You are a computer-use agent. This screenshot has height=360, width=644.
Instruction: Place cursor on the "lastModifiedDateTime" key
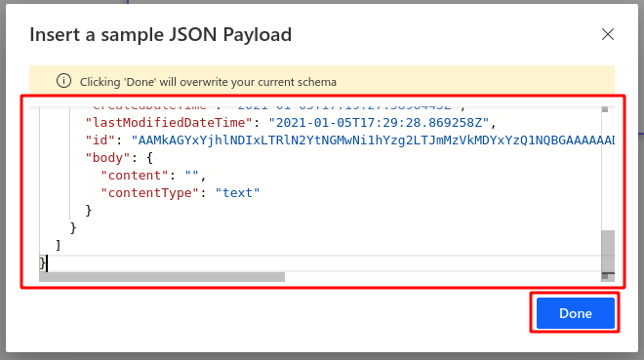[x=169, y=123]
